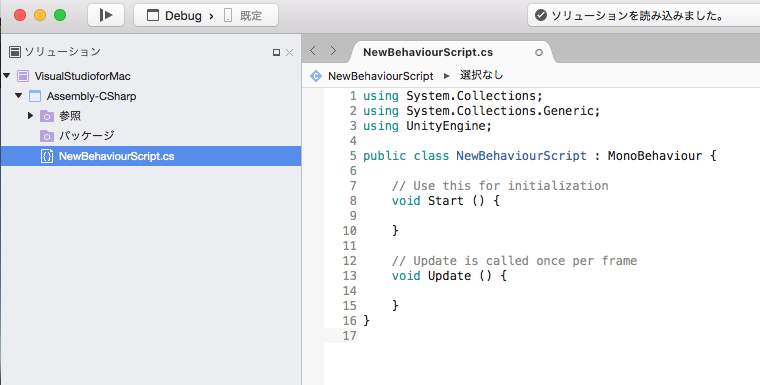Open the 選択なし member breadcrumb dropdown
This screenshot has width=760, height=385.
(x=481, y=76)
